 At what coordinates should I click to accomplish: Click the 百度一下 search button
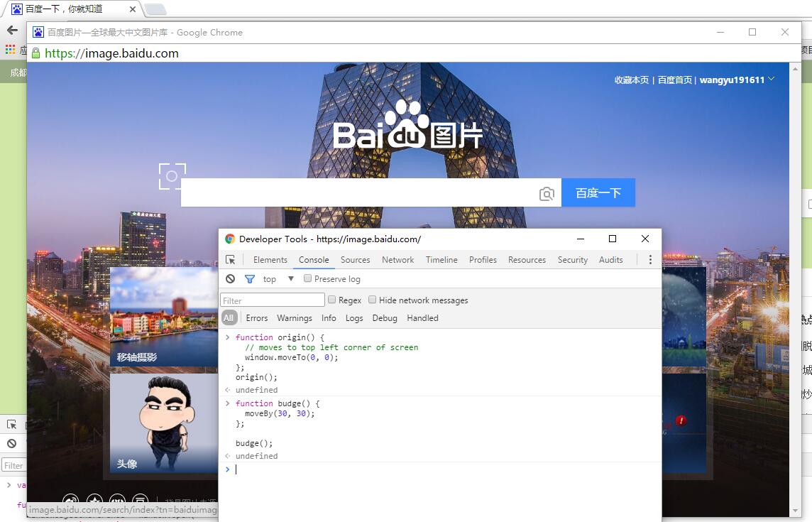click(598, 192)
